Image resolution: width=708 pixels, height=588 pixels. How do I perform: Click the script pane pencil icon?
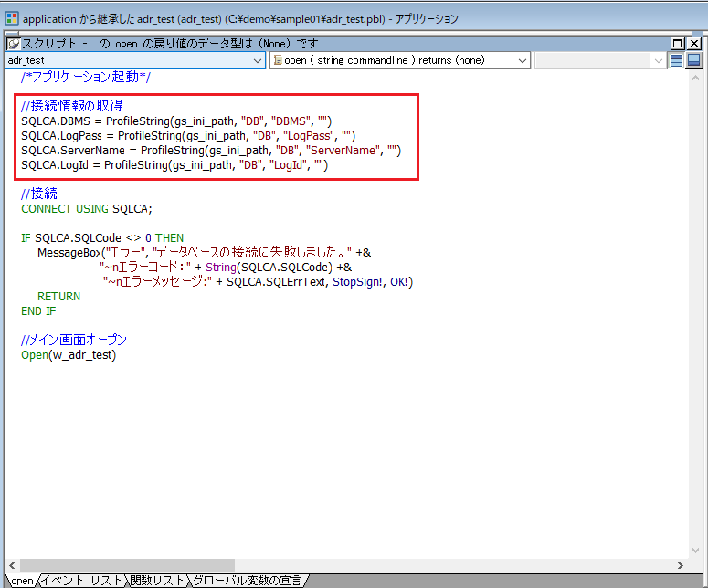tap(15, 44)
